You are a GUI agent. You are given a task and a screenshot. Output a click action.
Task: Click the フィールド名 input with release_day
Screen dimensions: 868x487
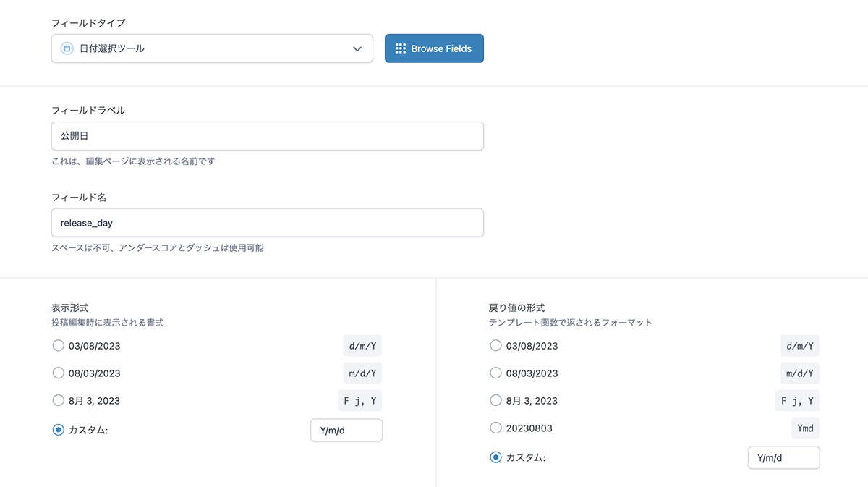[267, 223]
